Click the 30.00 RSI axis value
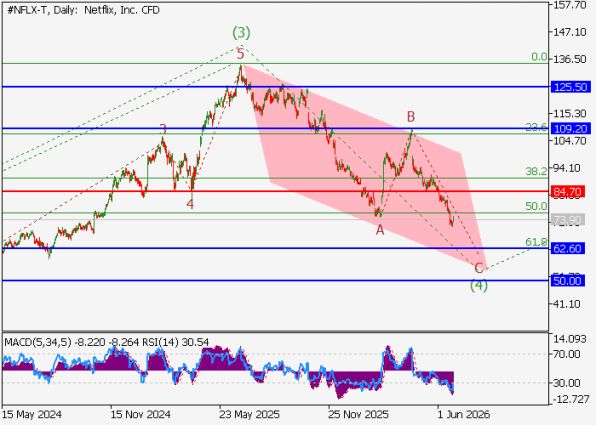This screenshot has height=425, width=596. tap(567, 383)
